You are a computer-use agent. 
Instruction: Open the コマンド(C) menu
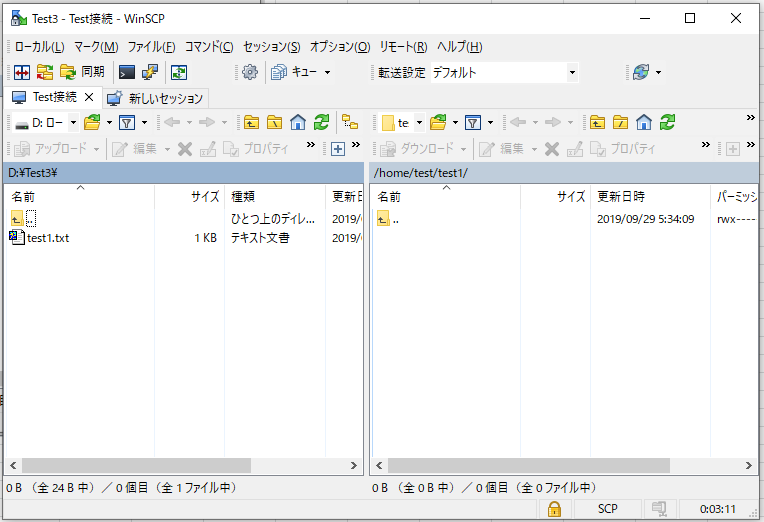tap(209, 47)
